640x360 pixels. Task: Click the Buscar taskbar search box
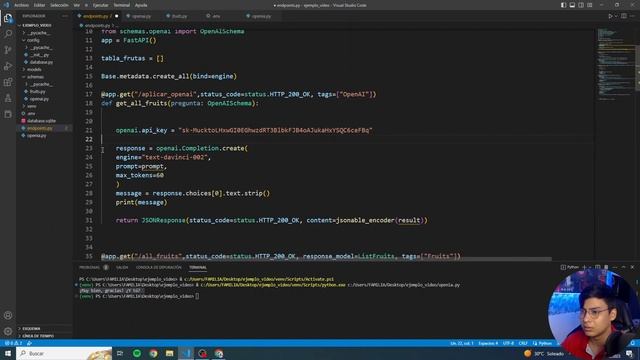[64, 353]
